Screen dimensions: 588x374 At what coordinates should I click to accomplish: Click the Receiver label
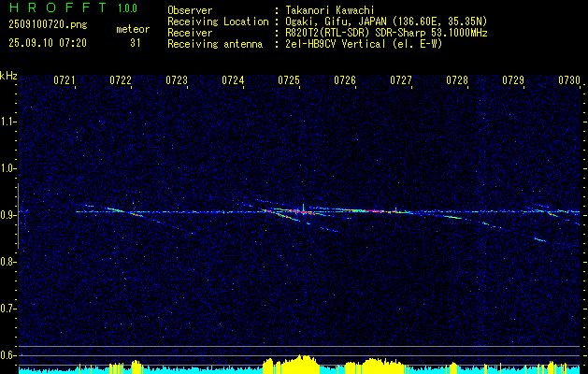190,33
